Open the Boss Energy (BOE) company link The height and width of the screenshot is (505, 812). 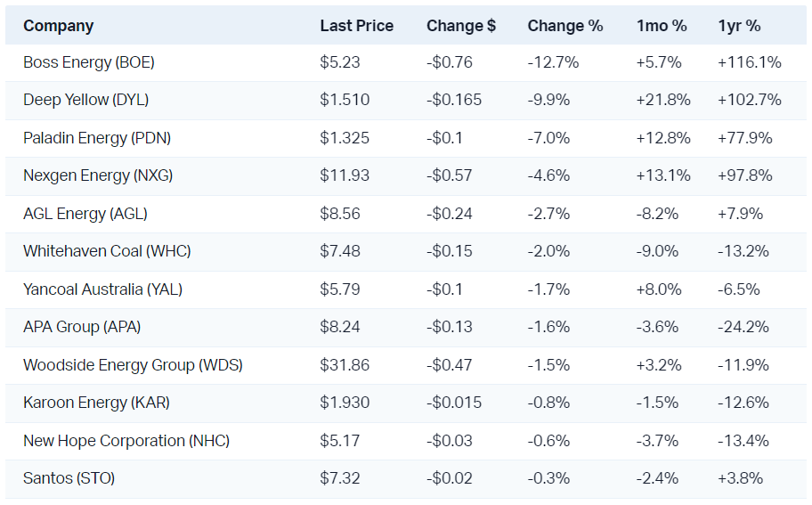(89, 62)
